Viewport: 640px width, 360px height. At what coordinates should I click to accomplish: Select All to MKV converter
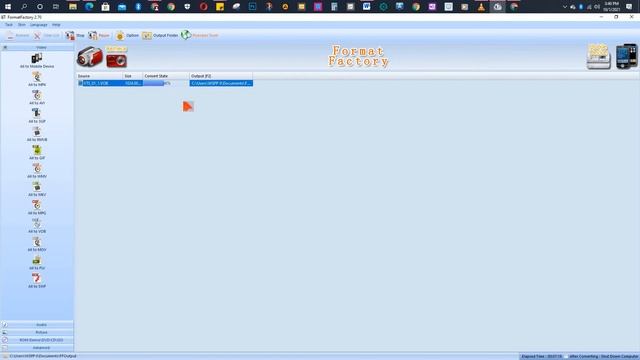[x=37, y=189]
